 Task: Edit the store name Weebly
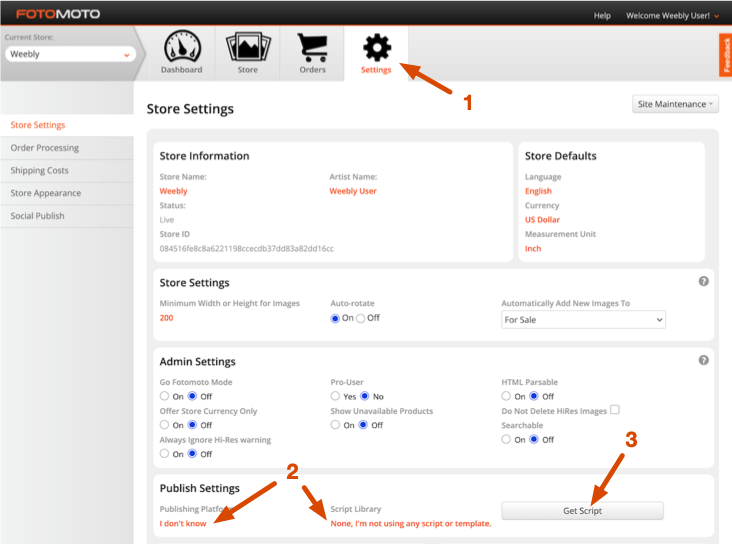[x=174, y=191]
